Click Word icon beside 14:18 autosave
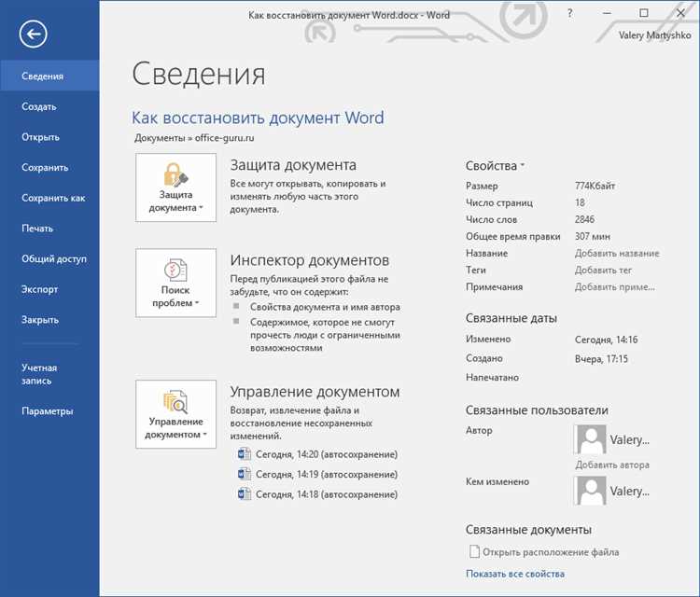Viewport: 700px width, 597px height. click(245, 494)
